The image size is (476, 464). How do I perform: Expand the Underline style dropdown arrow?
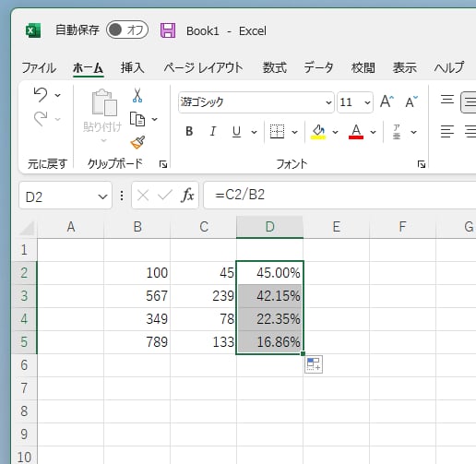[x=254, y=132]
